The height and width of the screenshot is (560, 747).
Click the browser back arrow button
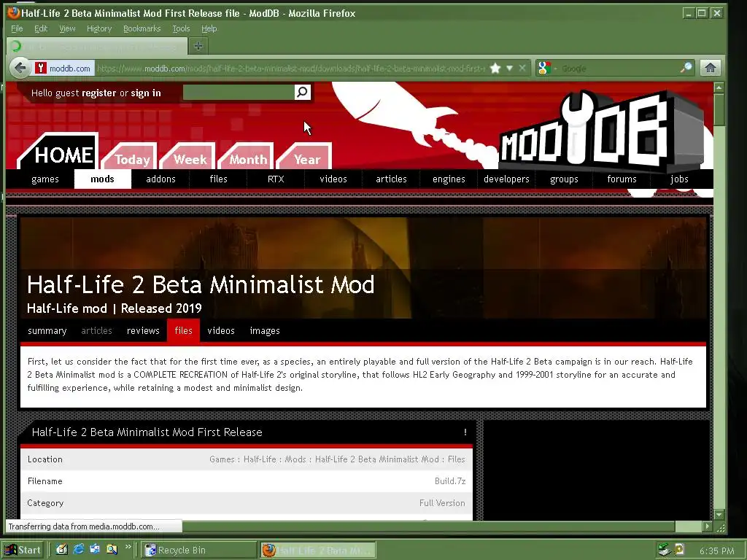pos(20,68)
